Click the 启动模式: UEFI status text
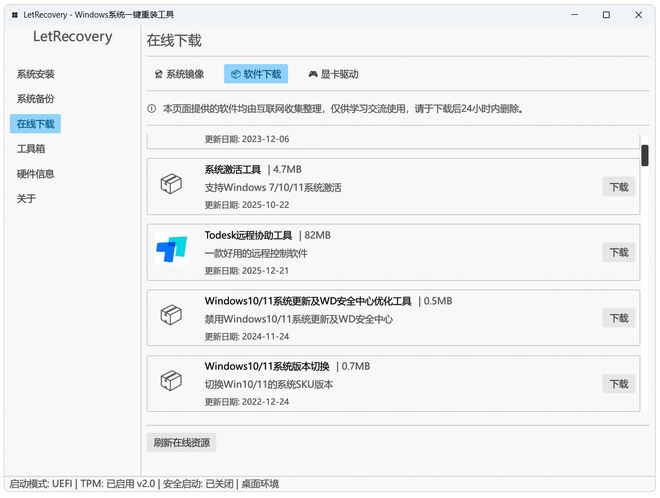 click(41, 484)
